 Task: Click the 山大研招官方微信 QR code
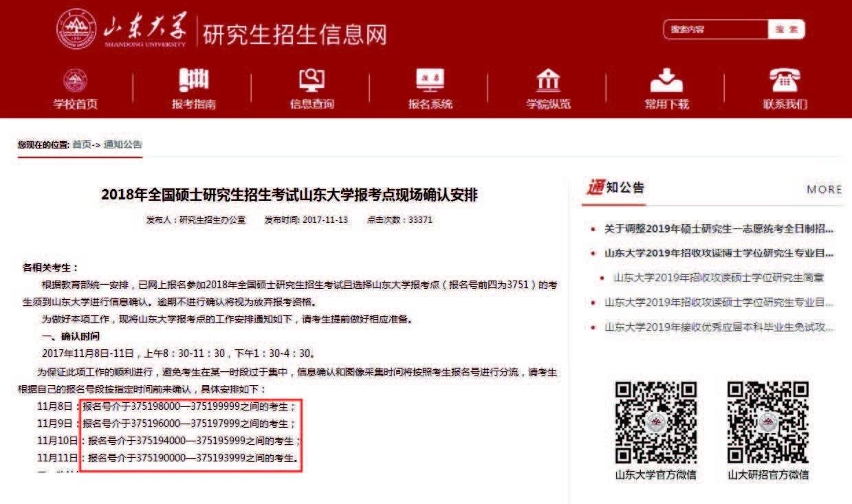767,422
